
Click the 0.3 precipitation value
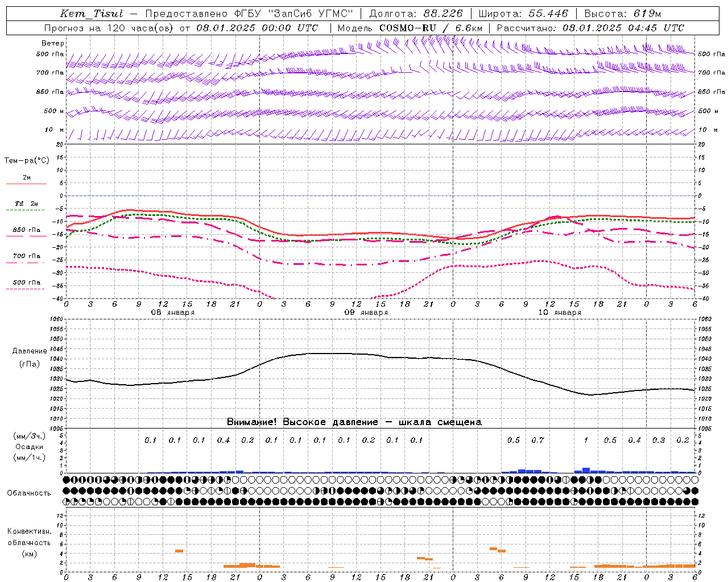click(659, 440)
